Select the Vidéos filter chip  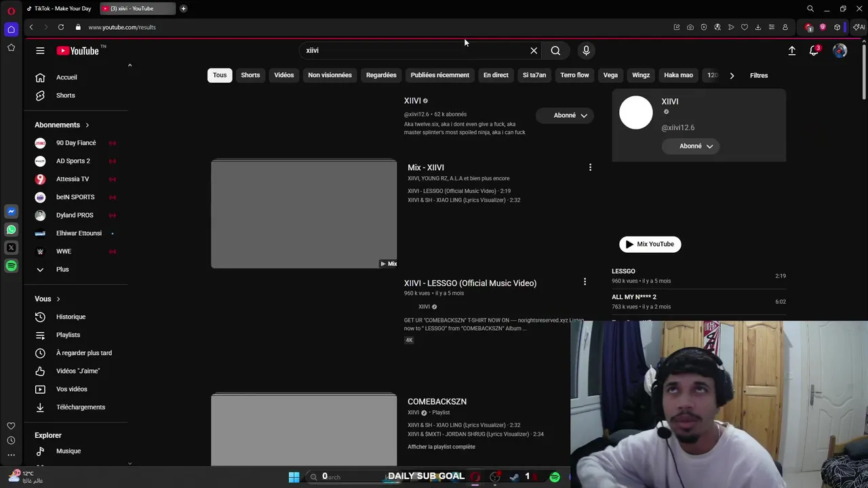[x=283, y=75]
